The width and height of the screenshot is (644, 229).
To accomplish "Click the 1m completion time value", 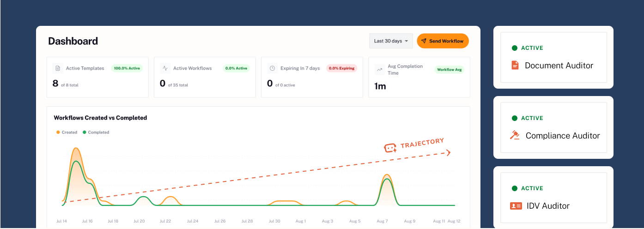I will tap(380, 86).
